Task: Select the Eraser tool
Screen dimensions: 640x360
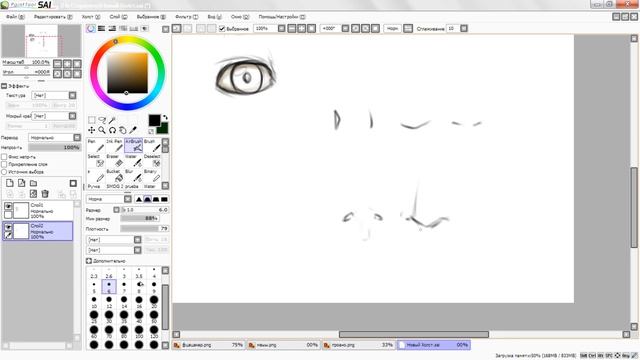Action: (114, 161)
